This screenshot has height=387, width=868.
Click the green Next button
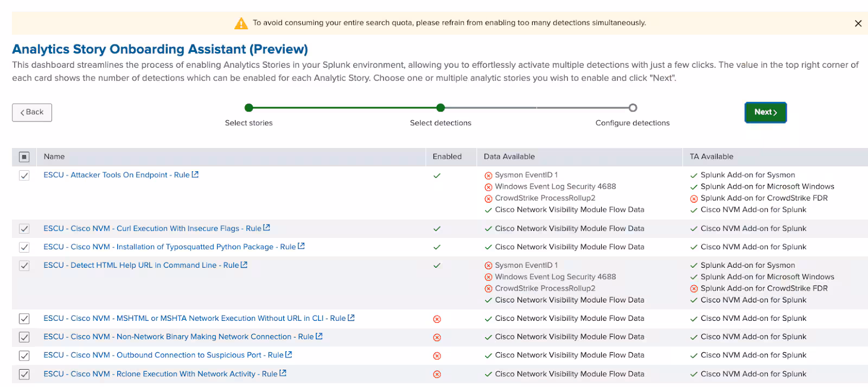765,112
